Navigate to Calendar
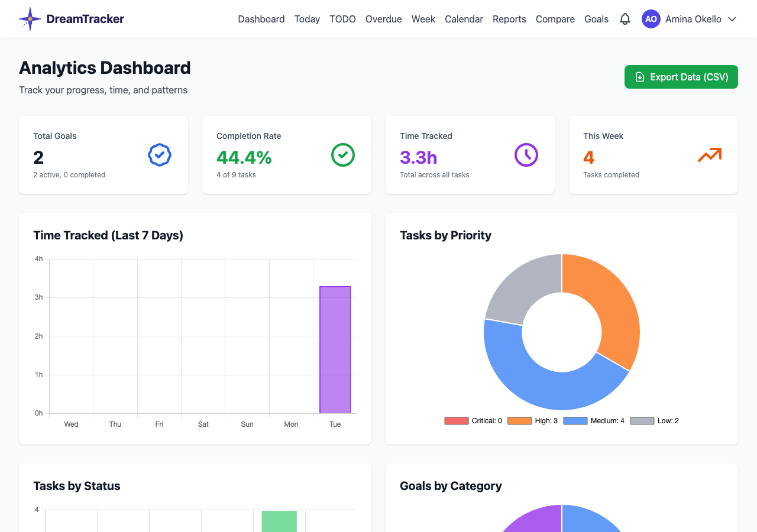This screenshot has height=532, width=757. [x=464, y=19]
